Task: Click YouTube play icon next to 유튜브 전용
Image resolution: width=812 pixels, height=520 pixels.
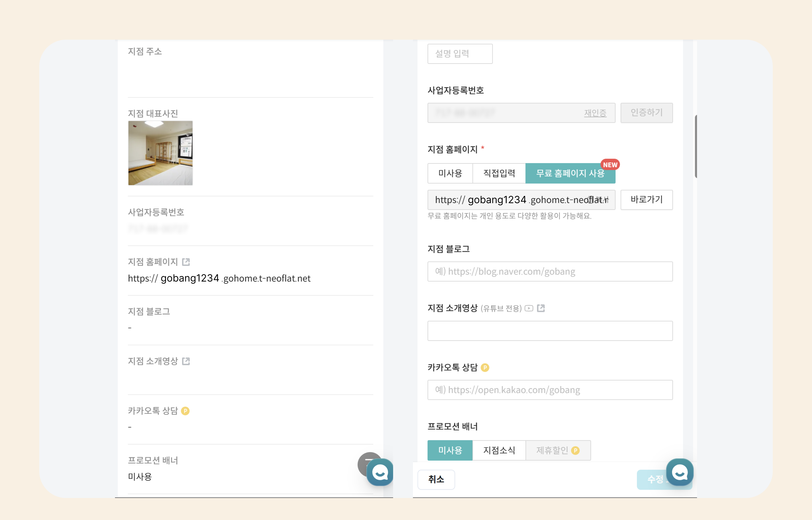Action: click(529, 308)
